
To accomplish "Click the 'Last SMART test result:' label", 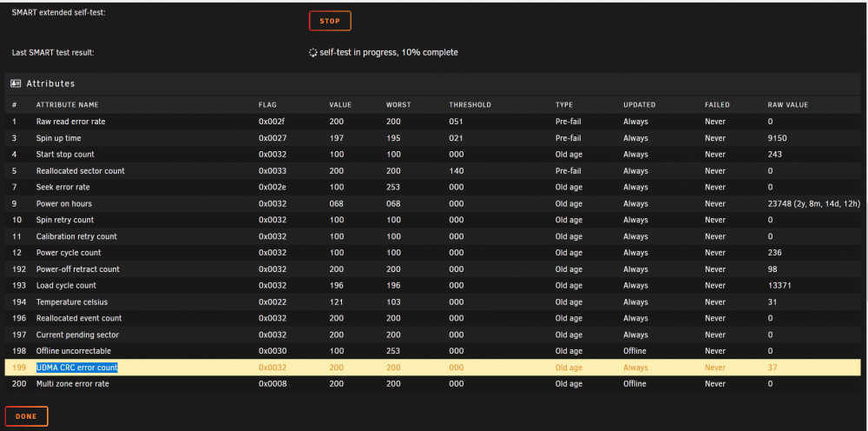I will pos(53,53).
